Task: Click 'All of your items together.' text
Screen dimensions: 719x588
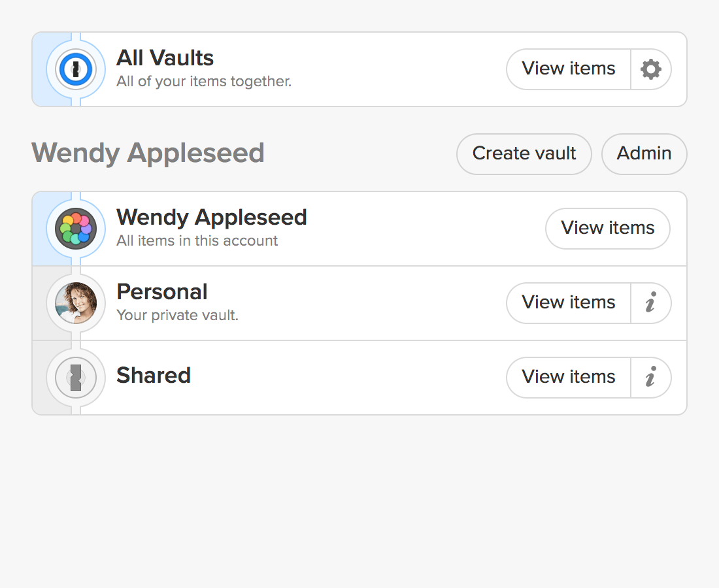Action: tap(204, 82)
